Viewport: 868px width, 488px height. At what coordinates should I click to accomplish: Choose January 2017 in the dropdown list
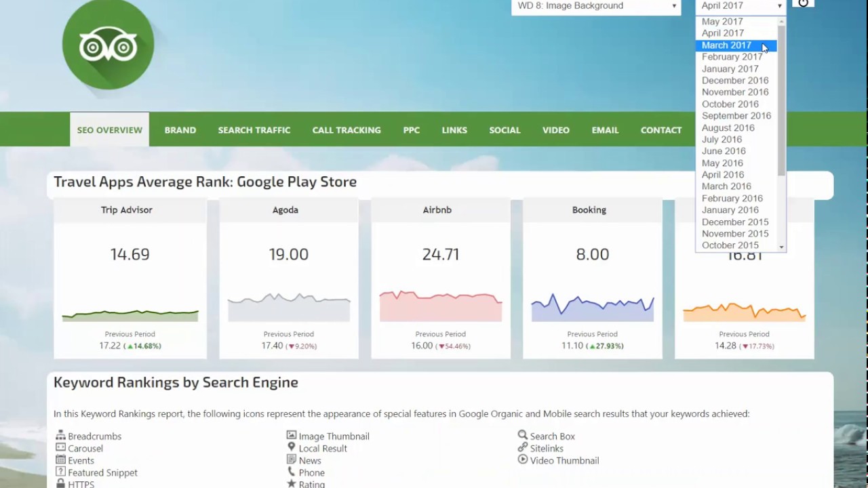(x=737, y=68)
